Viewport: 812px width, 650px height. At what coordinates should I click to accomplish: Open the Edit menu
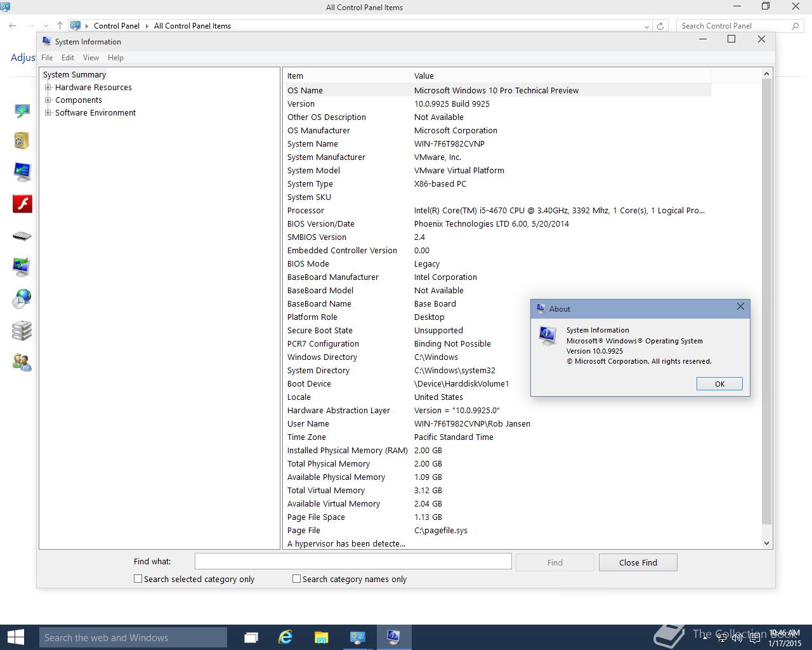(x=68, y=58)
